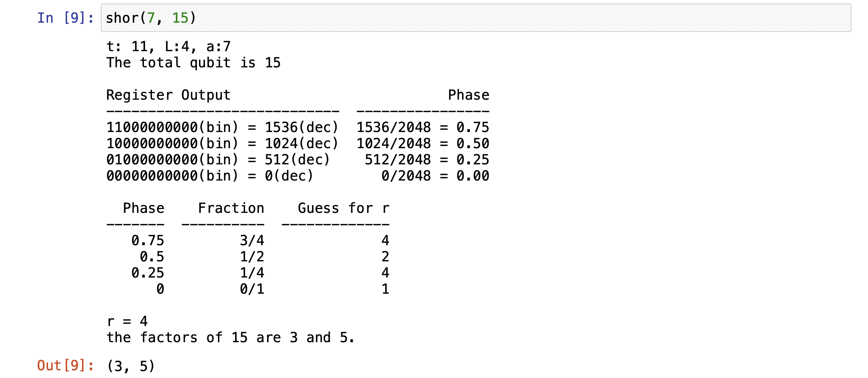Click the '0/2048 = 0.00' phase value
The image size is (868, 378).
435,176
